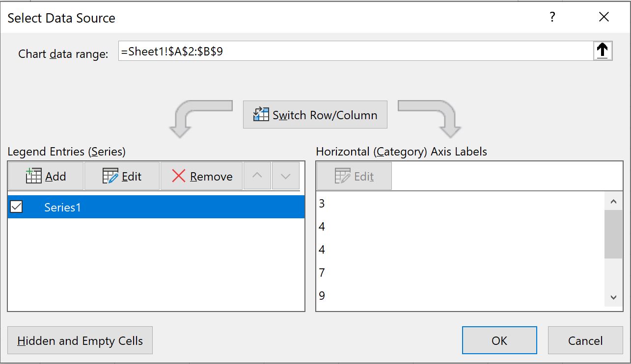Open Hidden and Empty Cells settings
Viewport: 631px width, 364px height.
[80, 340]
